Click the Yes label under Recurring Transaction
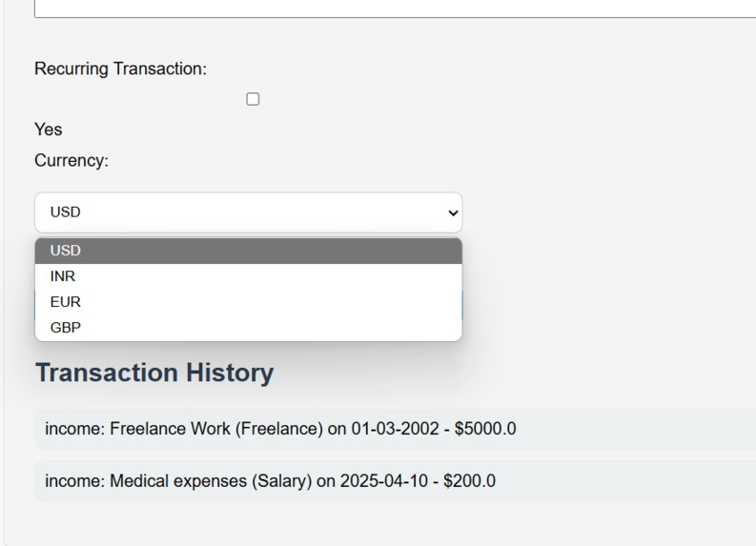Image resolution: width=756 pixels, height=546 pixels. coord(49,130)
